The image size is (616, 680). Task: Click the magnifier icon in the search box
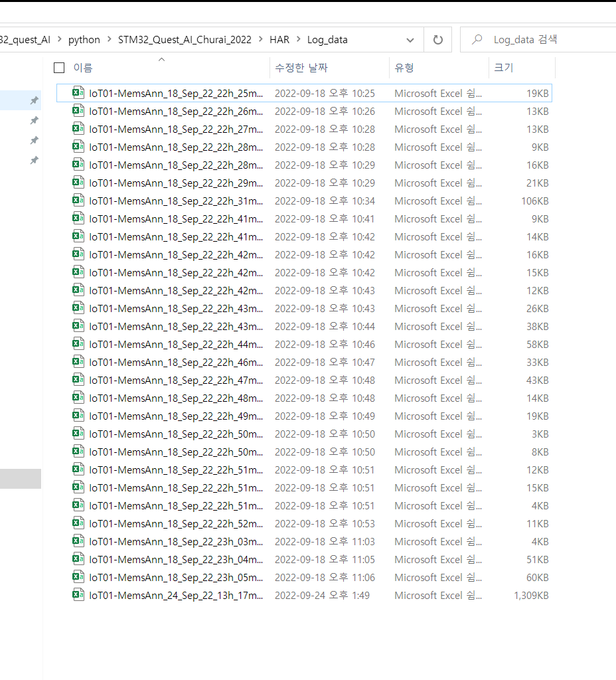(477, 39)
